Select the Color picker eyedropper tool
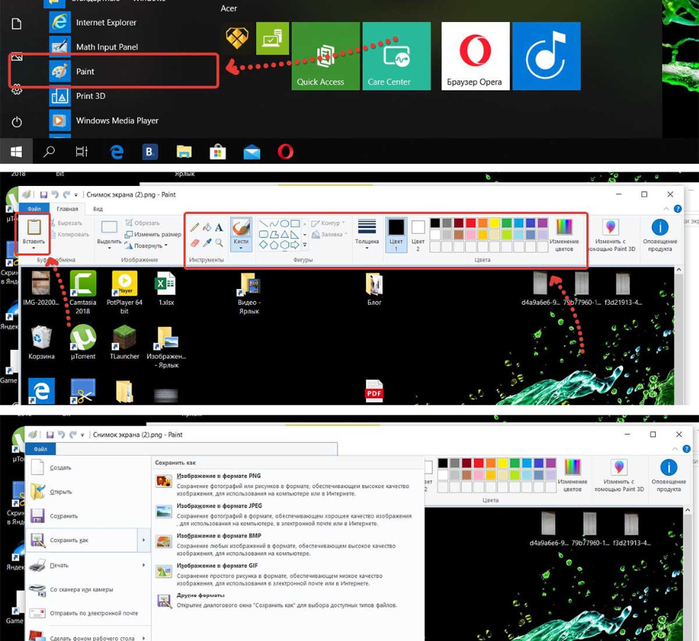The image size is (699, 641). coord(207,242)
